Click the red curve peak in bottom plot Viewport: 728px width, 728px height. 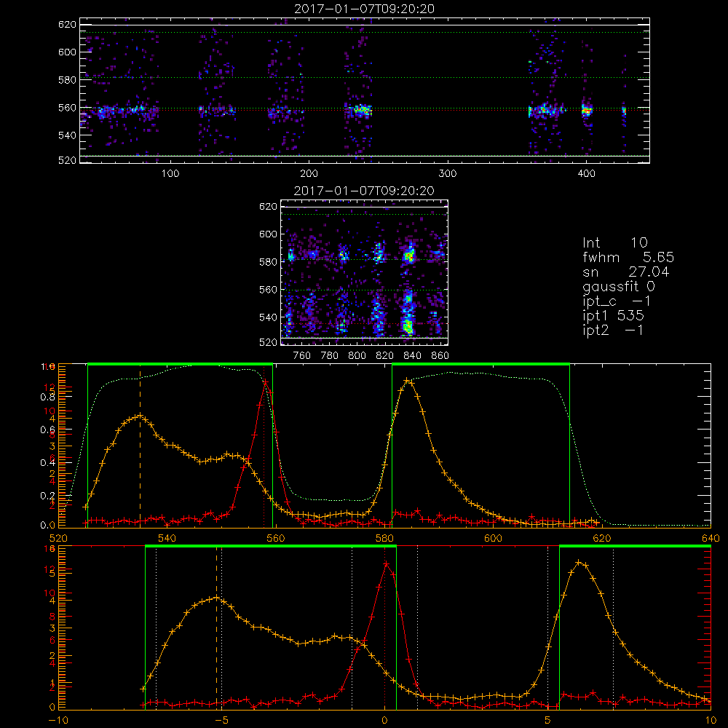(x=385, y=563)
